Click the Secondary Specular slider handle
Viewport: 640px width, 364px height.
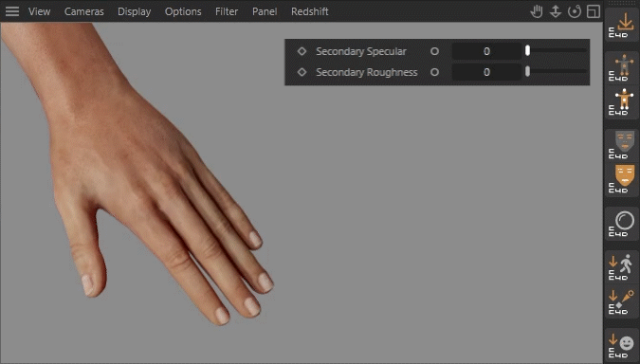(x=527, y=50)
